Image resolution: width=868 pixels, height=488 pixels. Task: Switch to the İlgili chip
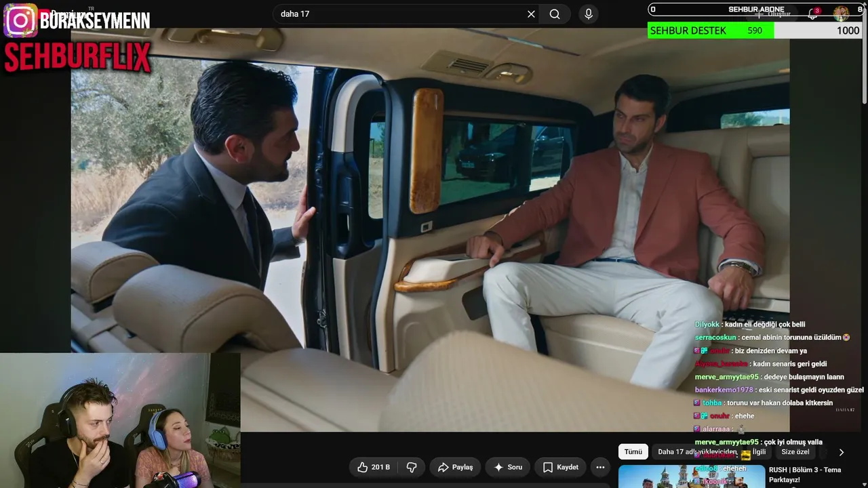coord(759,452)
